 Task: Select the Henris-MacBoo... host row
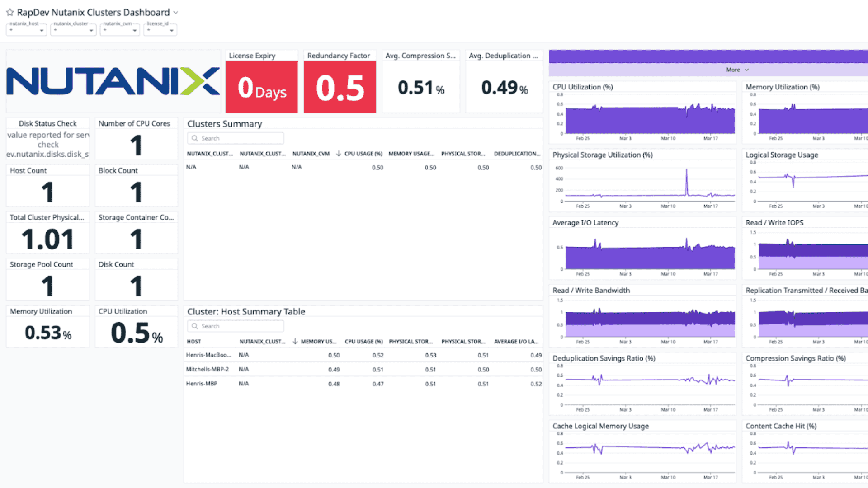(x=364, y=355)
